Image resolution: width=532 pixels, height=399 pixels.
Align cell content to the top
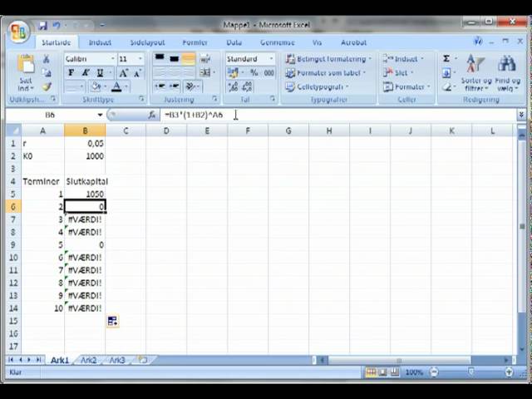(x=160, y=59)
